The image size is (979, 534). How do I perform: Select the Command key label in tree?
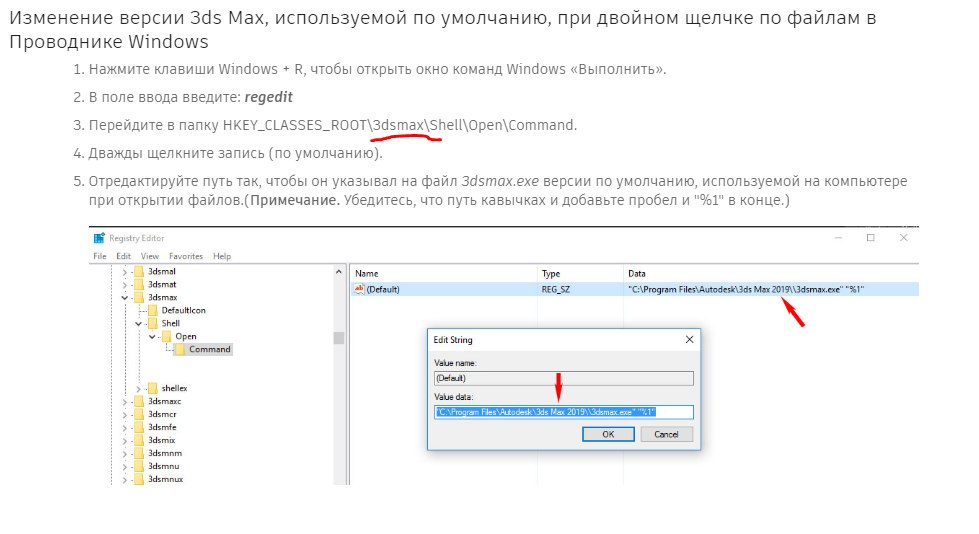click(x=210, y=349)
